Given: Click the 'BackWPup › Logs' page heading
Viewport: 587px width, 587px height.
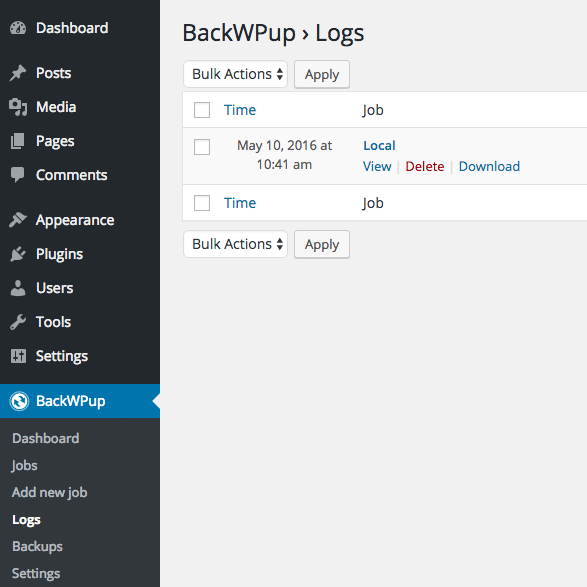Looking at the screenshot, I should pos(273,34).
